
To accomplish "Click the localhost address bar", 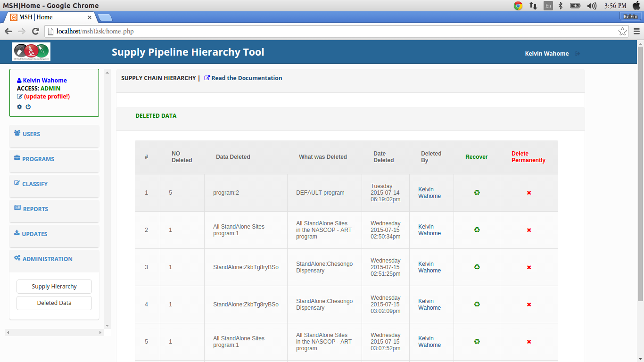I will click(330, 31).
